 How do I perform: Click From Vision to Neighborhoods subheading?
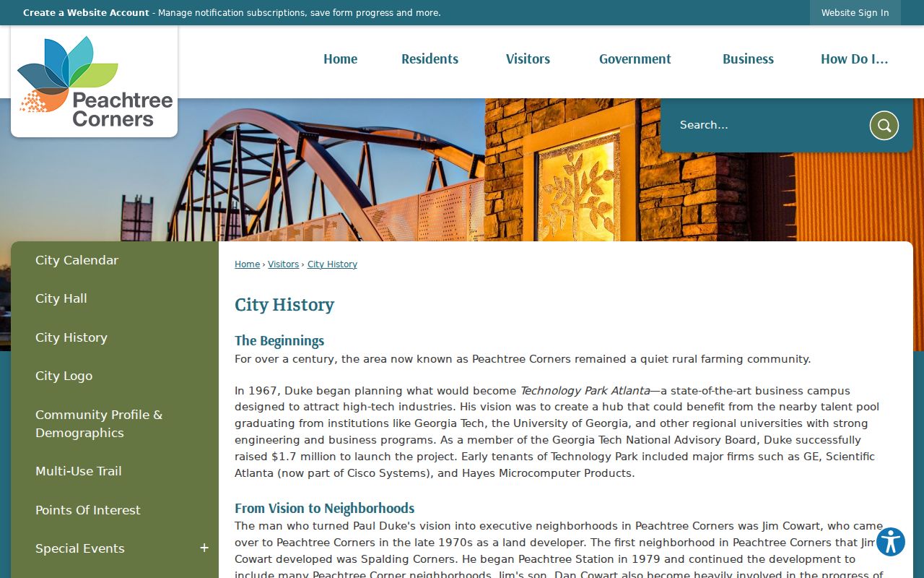[x=324, y=509]
